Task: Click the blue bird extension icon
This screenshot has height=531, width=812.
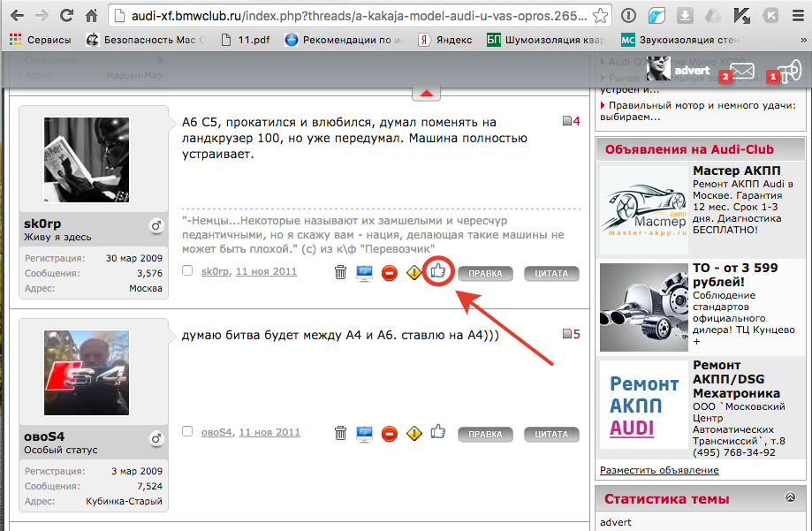Action: pos(656,16)
